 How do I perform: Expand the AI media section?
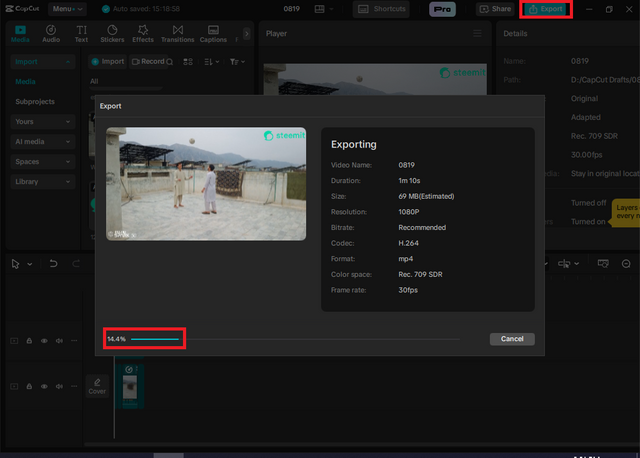pos(43,142)
